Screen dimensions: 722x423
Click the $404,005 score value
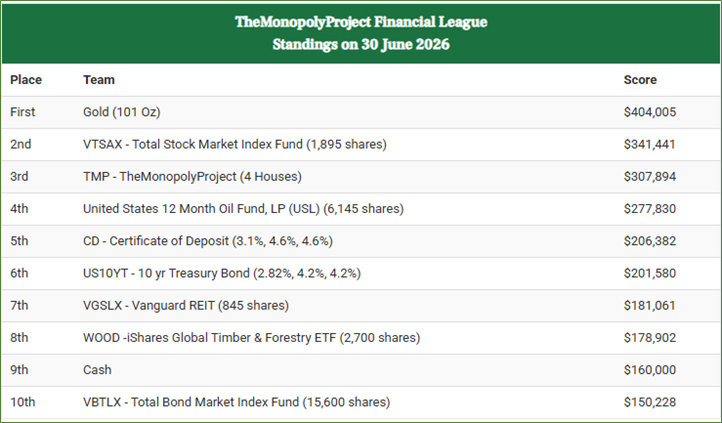click(650, 112)
